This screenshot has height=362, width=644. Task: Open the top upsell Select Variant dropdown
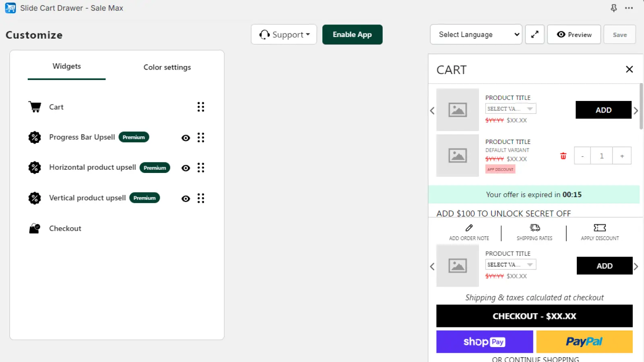(x=510, y=109)
